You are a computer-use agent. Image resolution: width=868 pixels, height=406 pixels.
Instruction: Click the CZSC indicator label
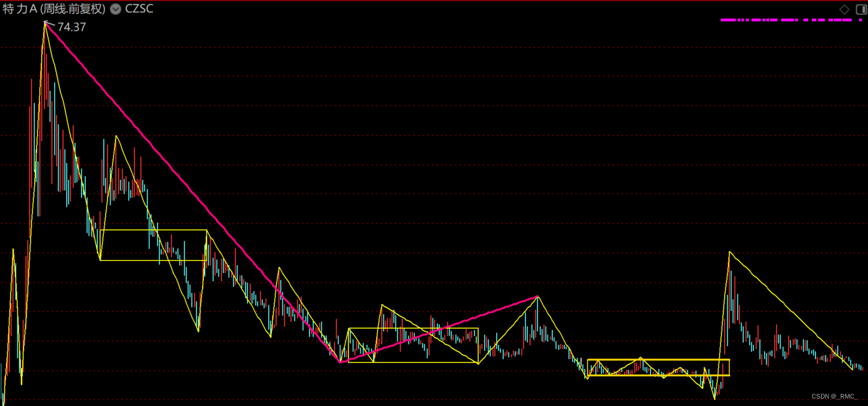(x=139, y=9)
